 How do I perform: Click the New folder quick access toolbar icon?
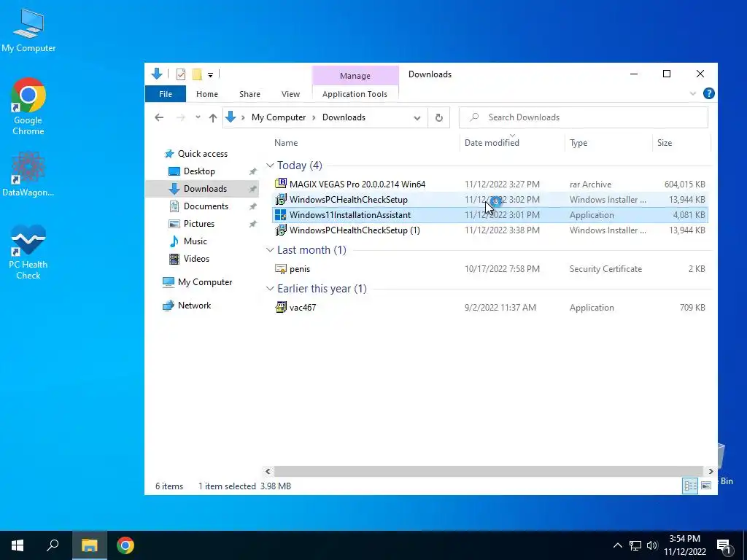pos(197,74)
